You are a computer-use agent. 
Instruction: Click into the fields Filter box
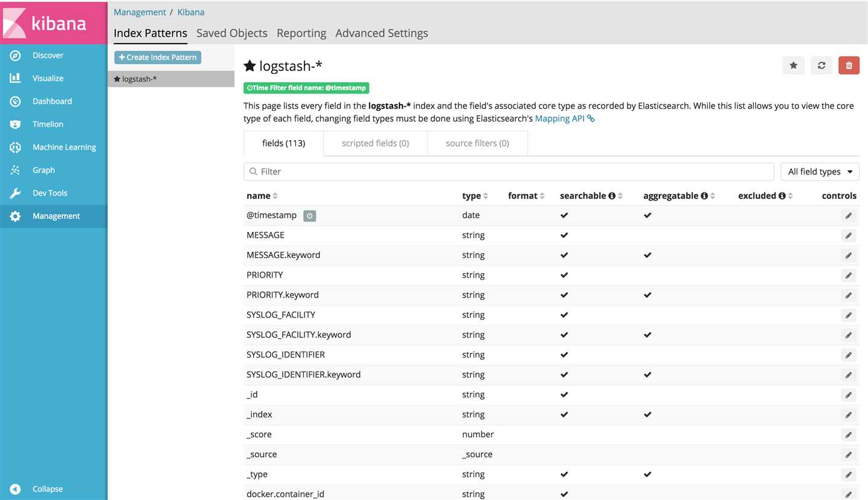coord(509,171)
